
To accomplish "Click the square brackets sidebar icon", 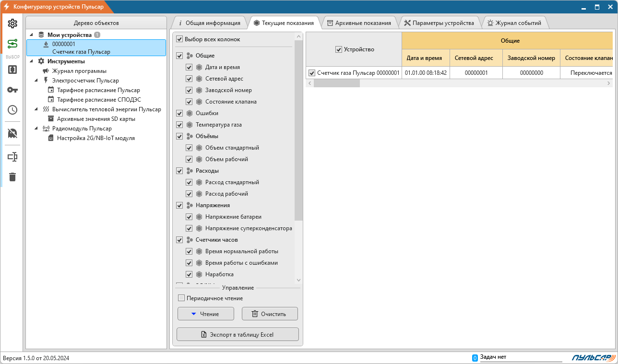I will pos(12,70).
